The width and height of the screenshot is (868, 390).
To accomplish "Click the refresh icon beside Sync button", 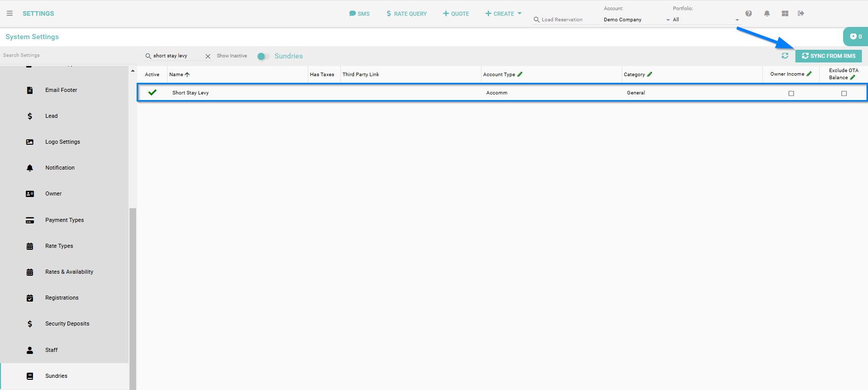I will (x=785, y=56).
